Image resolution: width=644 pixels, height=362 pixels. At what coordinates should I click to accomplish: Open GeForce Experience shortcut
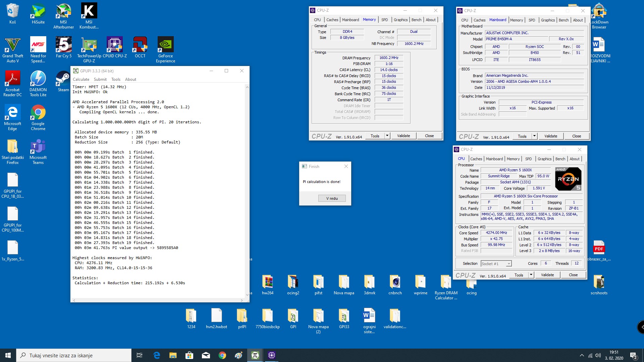[x=165, y=50]
